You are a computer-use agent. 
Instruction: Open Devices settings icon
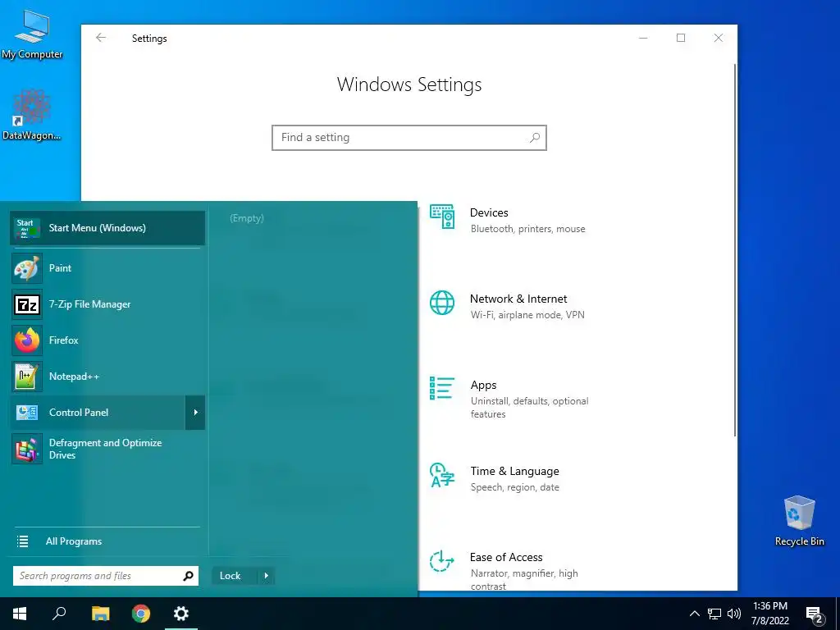[442, 217]
